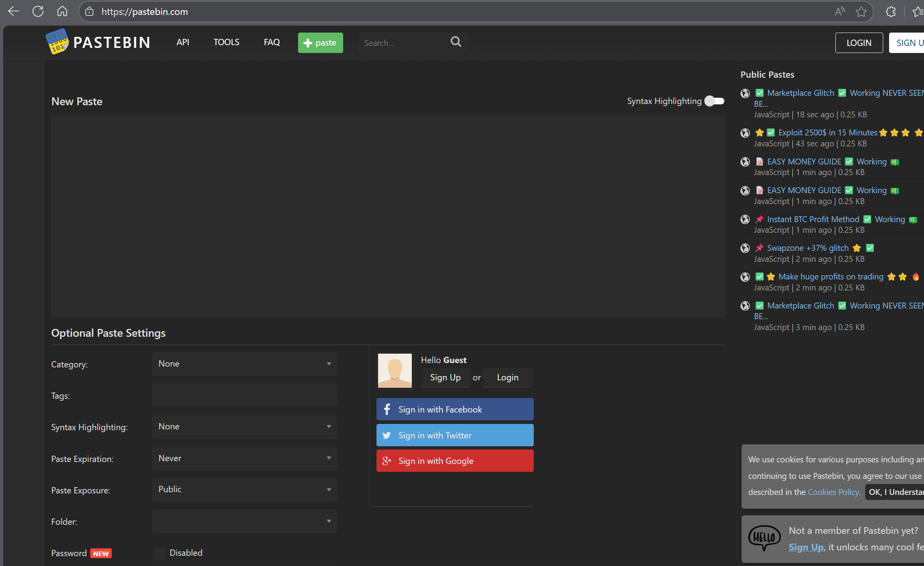Click the Pastebin logo icon
This screenshot has width=924, height=566.
(57, 42)
